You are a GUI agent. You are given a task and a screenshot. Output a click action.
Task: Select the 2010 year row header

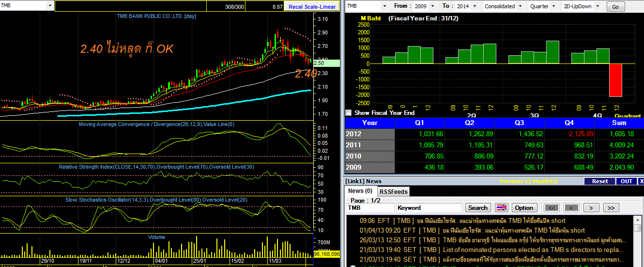click(x=369, y=156)
